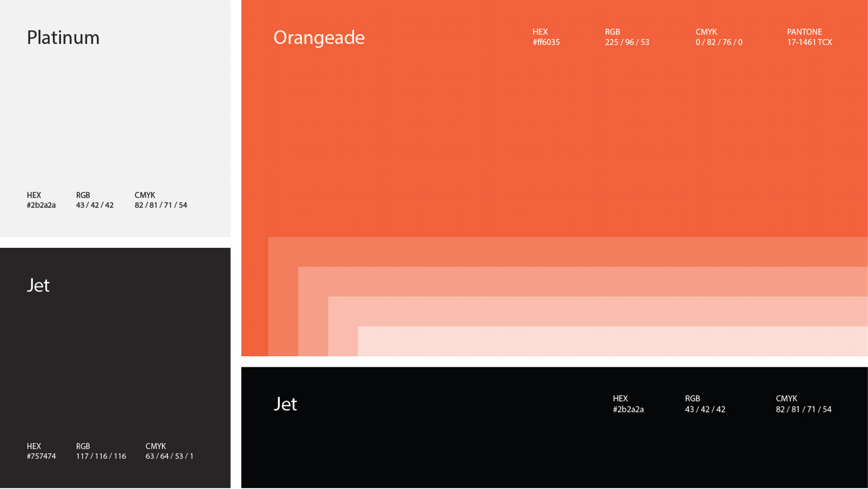868x489 pixels.
Task: Click Orangeade CMYK value 0 / 82 / 76 / 0
Action: (x=719, y=42)
